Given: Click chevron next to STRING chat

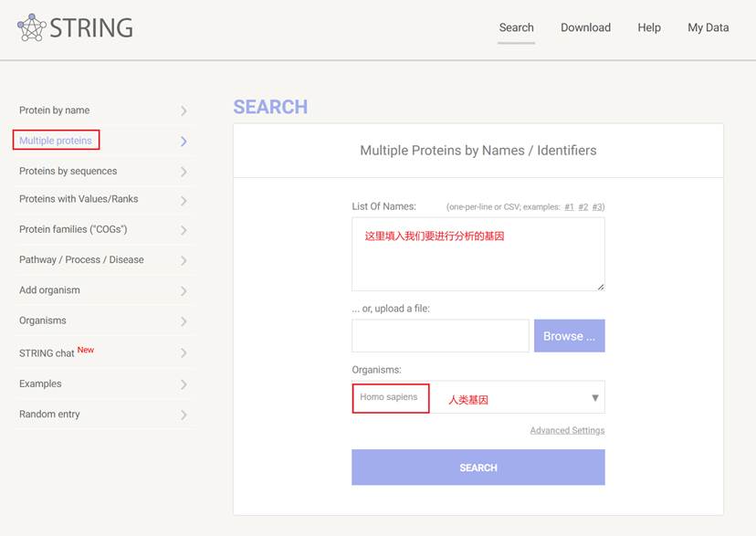Looking at the screenshot, I should pos(184,352).
